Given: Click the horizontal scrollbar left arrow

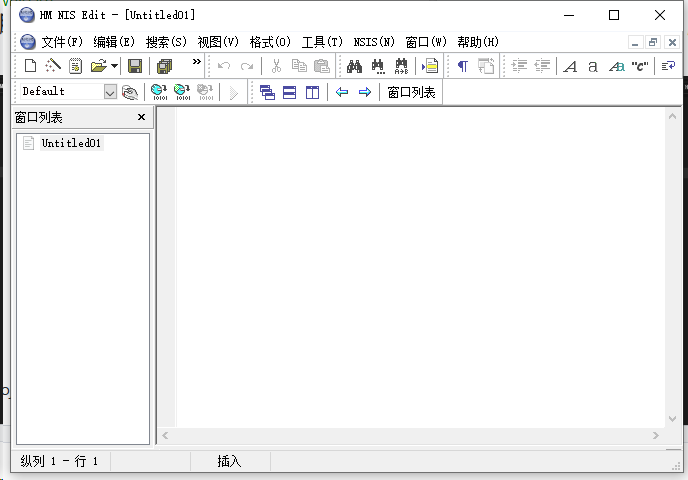Looking at the screenshot, I should tap(165, 435).
